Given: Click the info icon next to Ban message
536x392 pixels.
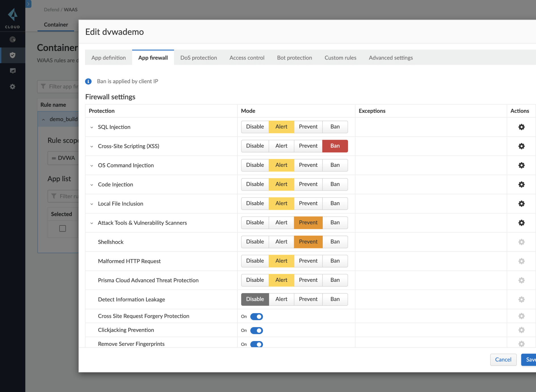Looking at the screenshot, I should pyautogui.click(x=88, y=81).
